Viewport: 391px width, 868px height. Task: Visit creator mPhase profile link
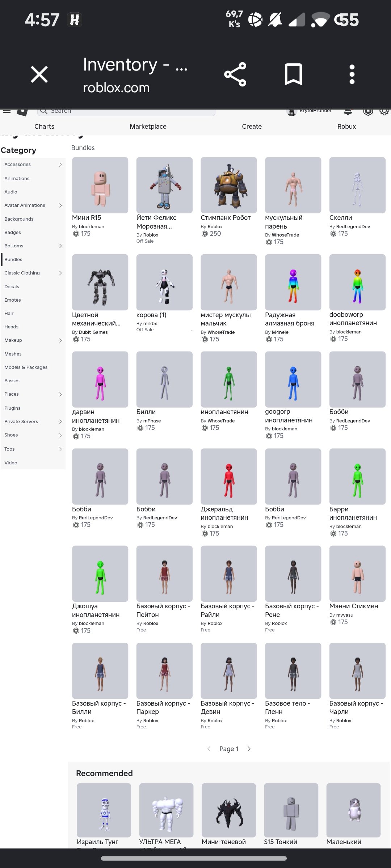[152, 421]
